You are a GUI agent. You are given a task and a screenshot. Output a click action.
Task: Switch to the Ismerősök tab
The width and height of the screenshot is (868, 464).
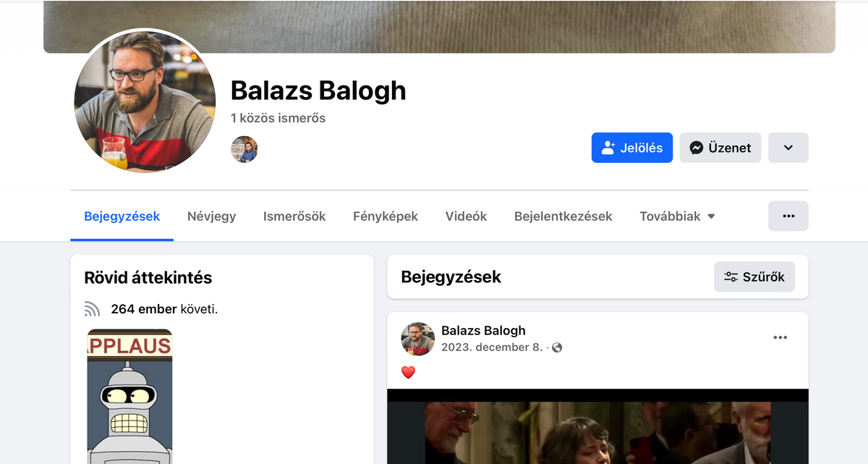click(294, 216)
